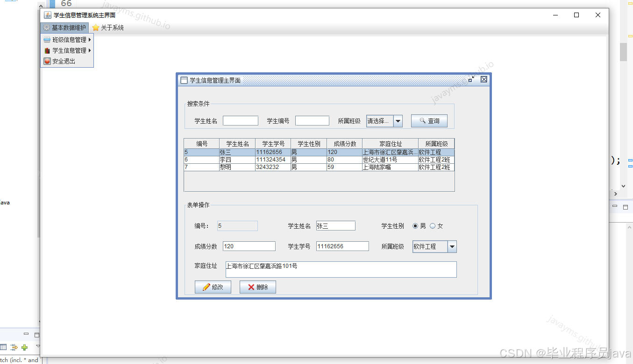Click table cell 上海陆家嘴
The image size is (633, 364).
click(x=391, y=167)
